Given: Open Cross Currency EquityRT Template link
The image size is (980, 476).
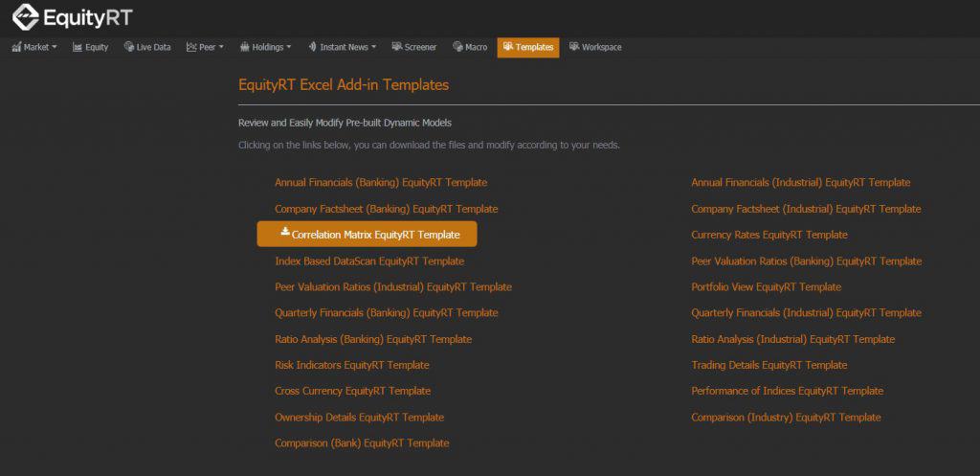Looking at the screenshot, I should (352, 391).
